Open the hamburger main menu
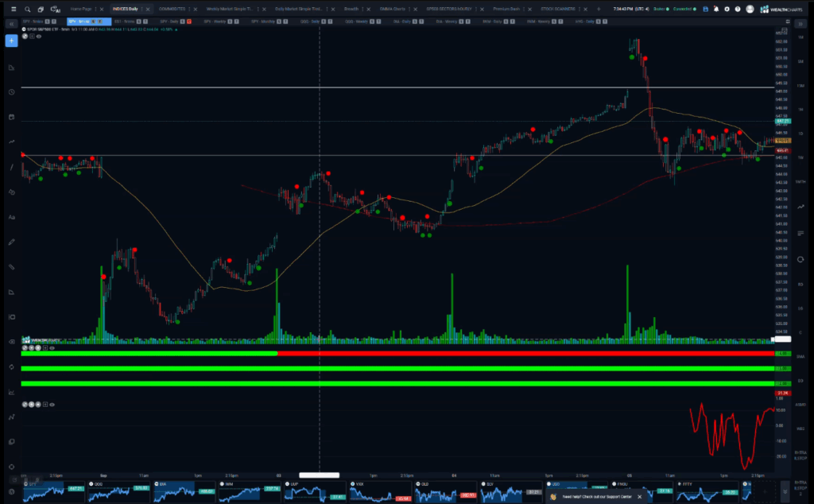This screenshot has height=504, width=814. (14, 9)
